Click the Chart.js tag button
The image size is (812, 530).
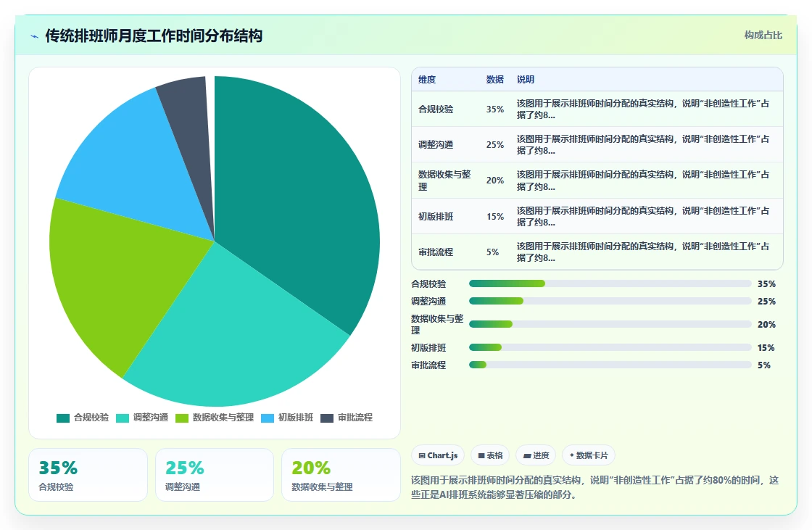(438, 455)
